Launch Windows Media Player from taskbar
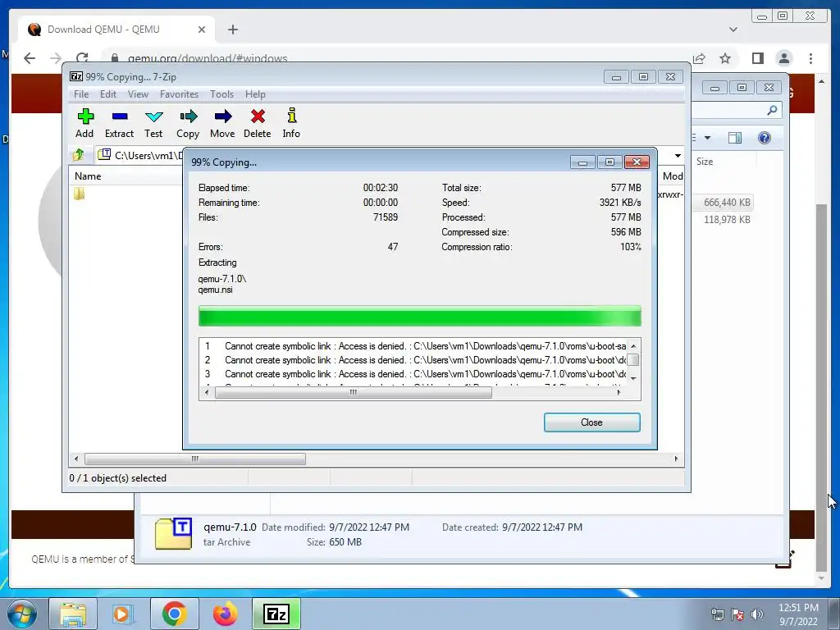840x630 pixels. (123, 614)
